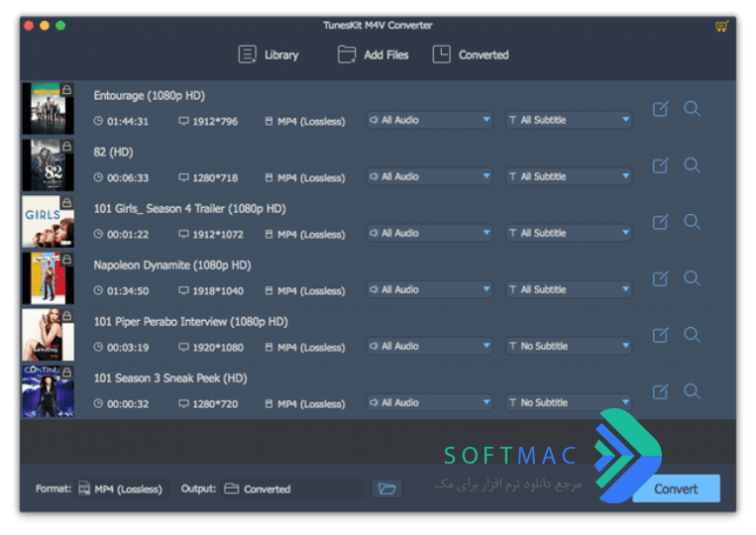
Task: Click magnifier icon for Piper Perabo Interview
Action: point(692,335)
